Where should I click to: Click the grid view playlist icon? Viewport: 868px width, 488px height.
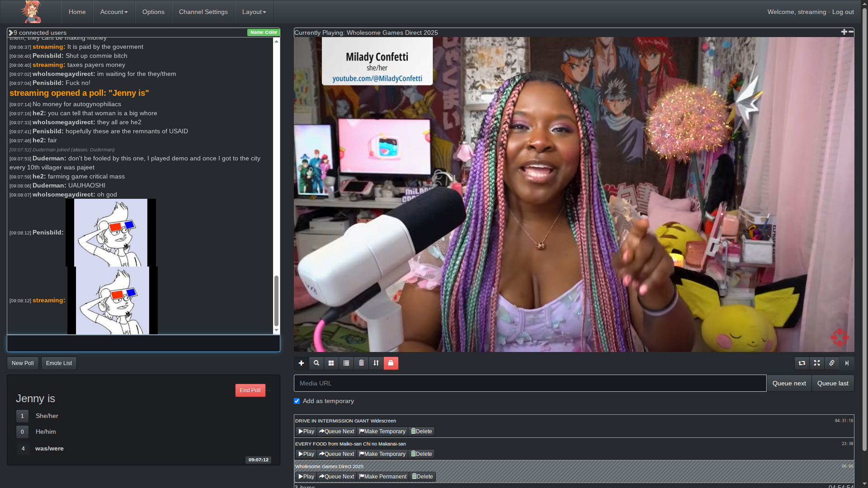331,363
